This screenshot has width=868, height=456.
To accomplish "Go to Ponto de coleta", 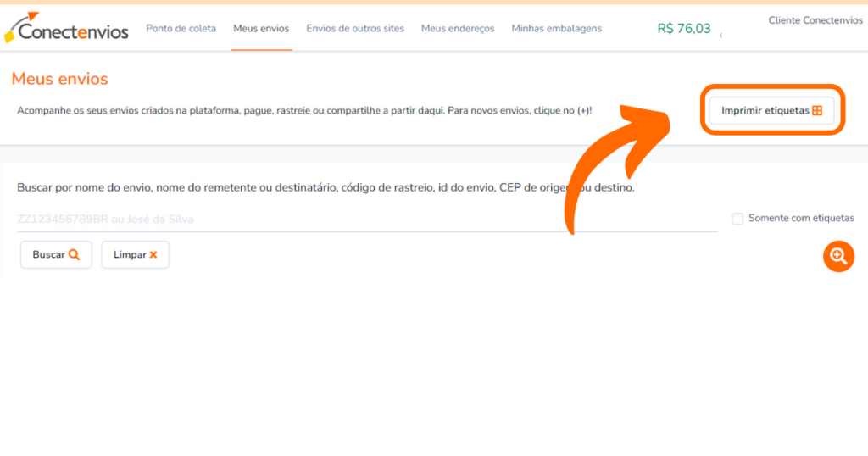I will click(181, 28).
